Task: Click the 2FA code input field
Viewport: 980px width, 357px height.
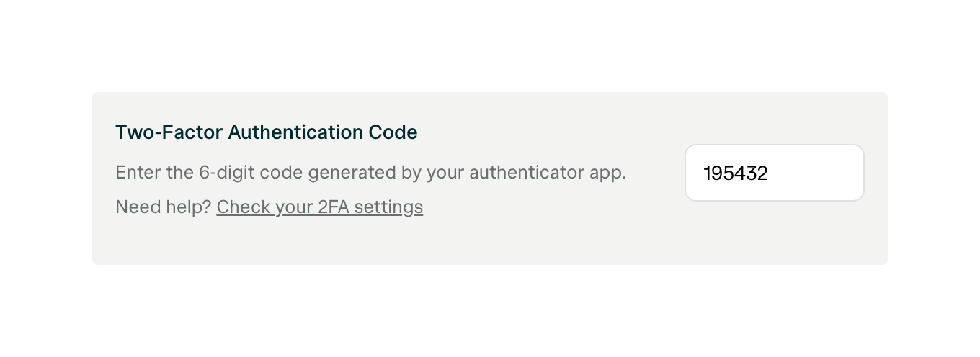Action: [774, 173]
